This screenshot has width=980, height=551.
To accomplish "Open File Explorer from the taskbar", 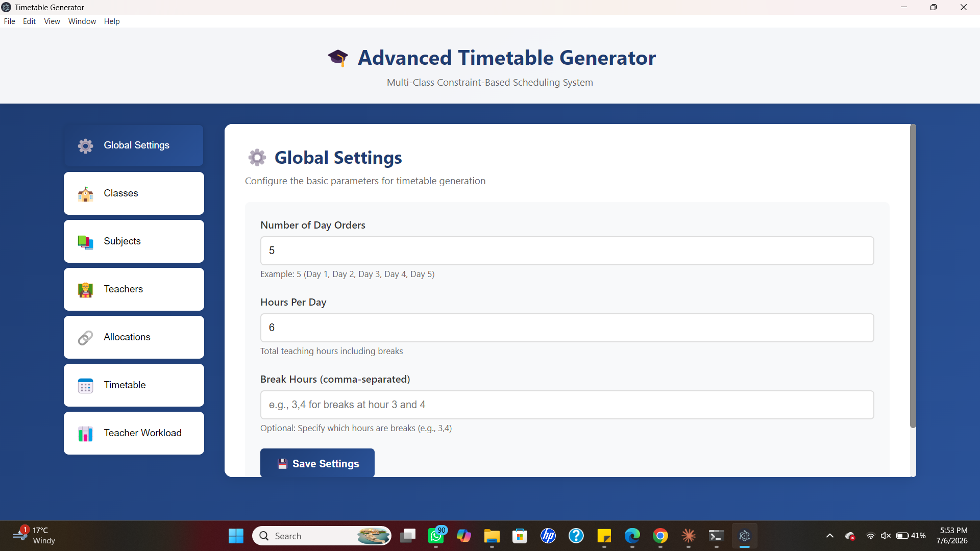I will (x=492, y=536).
